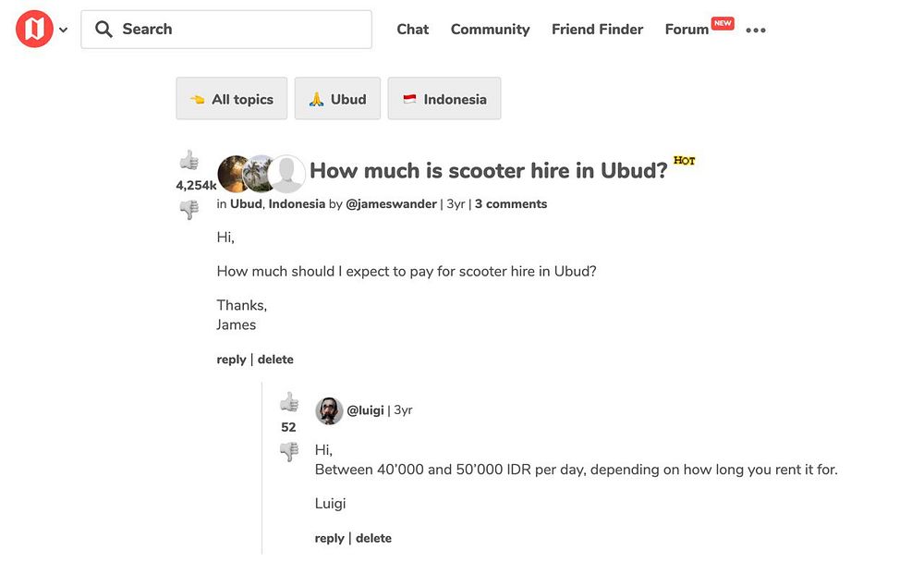924x562 pixels.
Task: Open the Forum section
Action: click(x=687, y=30)
